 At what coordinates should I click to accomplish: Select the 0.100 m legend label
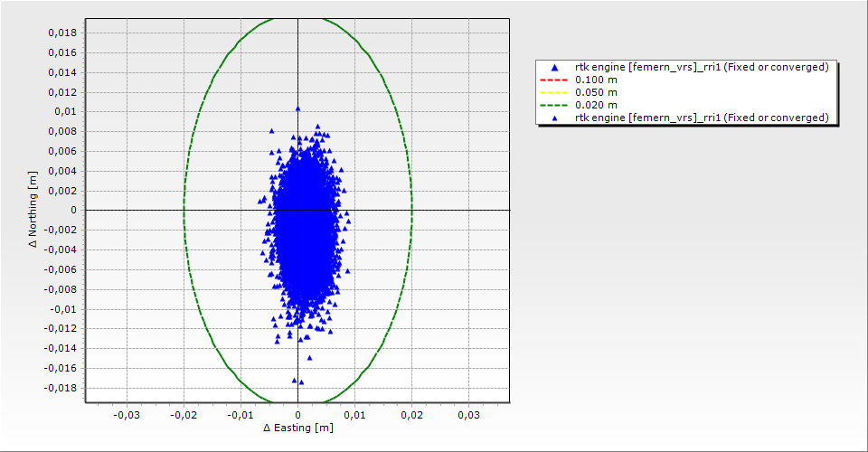[x=597, y=80]
